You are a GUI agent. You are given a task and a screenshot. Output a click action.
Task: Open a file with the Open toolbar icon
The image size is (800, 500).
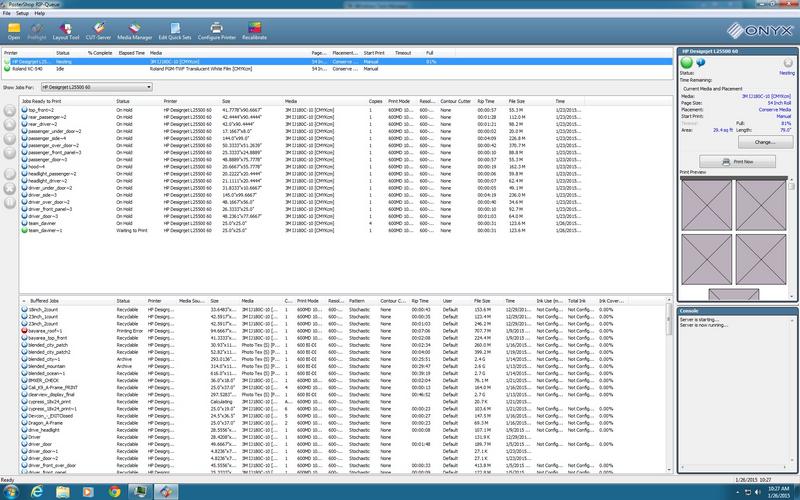pos(14,31)
